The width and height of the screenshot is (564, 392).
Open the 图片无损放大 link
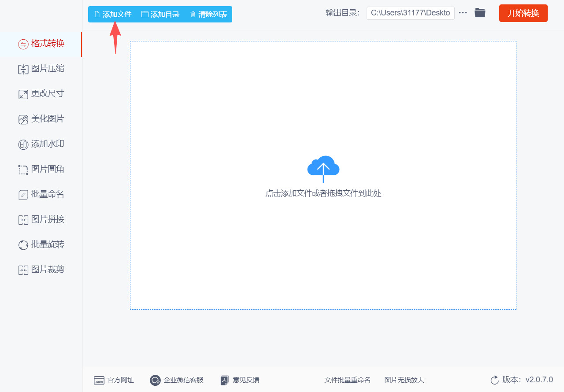click(404, 380)
